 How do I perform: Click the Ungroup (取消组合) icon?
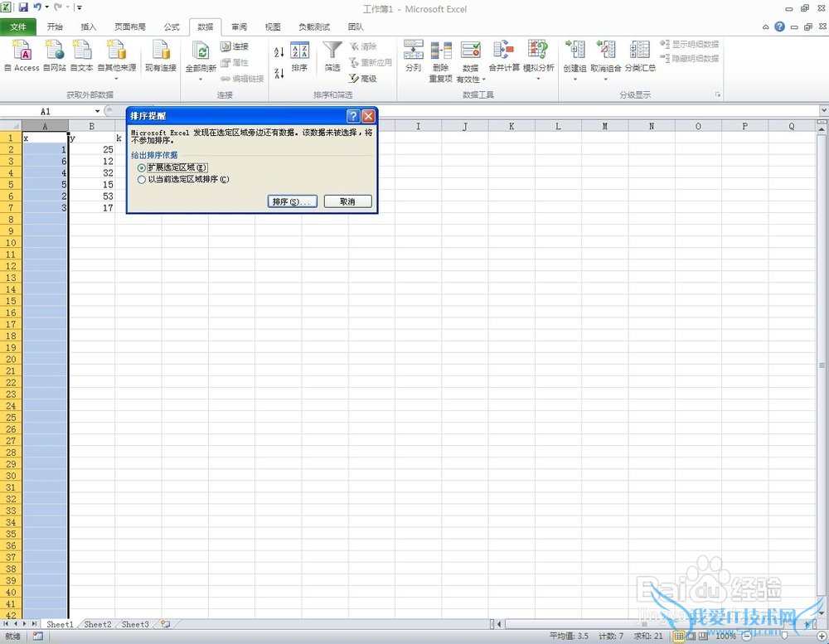tap(605, 50)
